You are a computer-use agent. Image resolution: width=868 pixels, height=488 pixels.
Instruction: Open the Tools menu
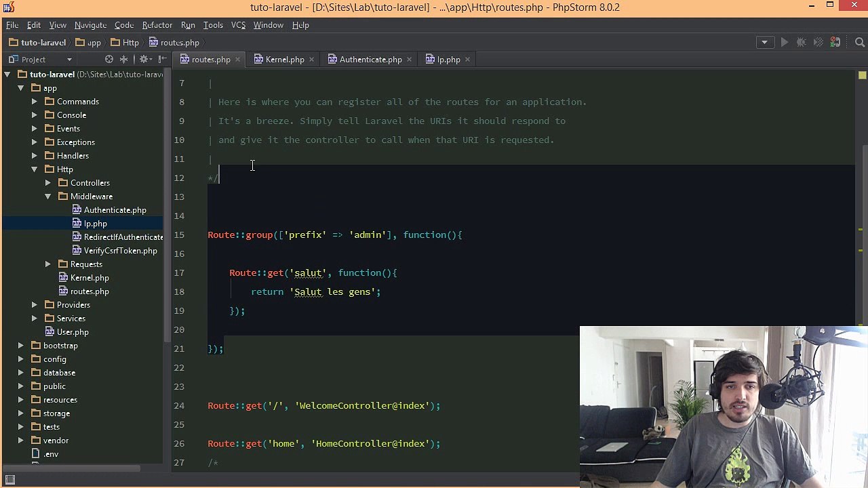[213, 25]
